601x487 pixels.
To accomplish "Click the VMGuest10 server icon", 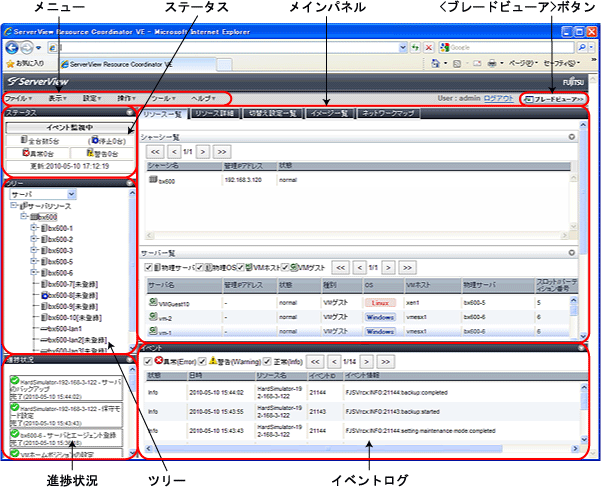I will coord(153,302).
